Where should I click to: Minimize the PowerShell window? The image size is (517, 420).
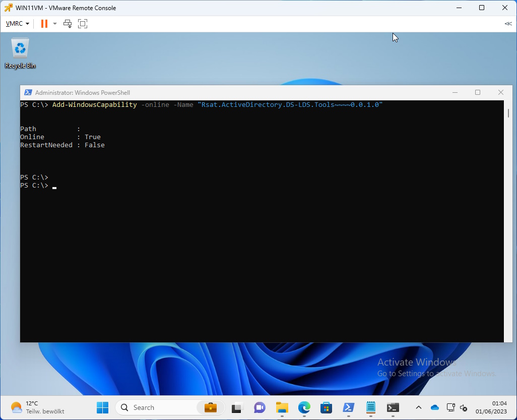(455, 93)
